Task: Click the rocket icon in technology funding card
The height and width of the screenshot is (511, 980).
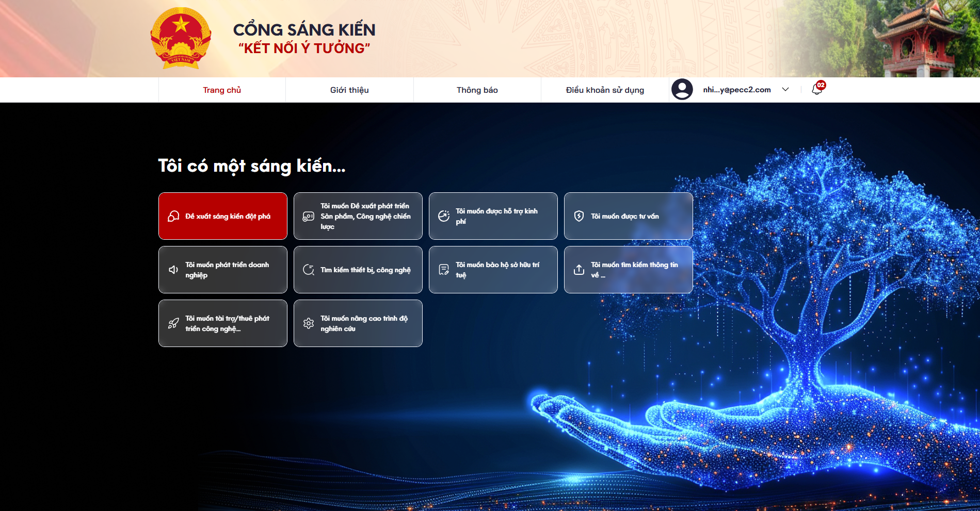Action: [173, 323]
